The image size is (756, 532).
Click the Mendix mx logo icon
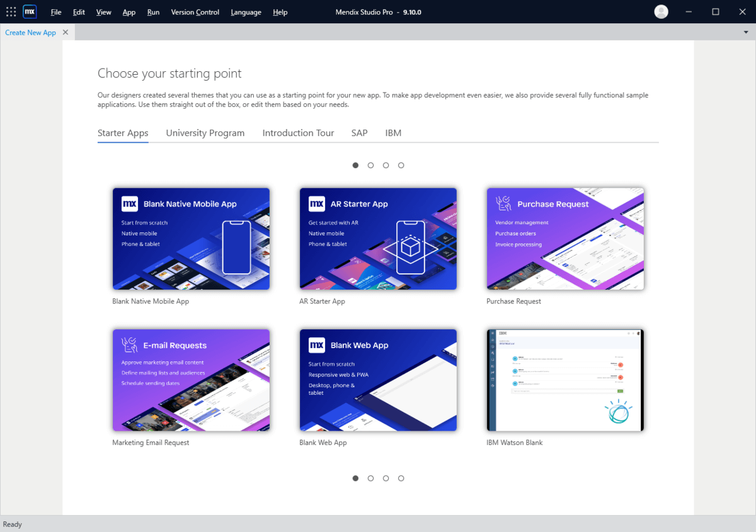click(x=30, y=11)
